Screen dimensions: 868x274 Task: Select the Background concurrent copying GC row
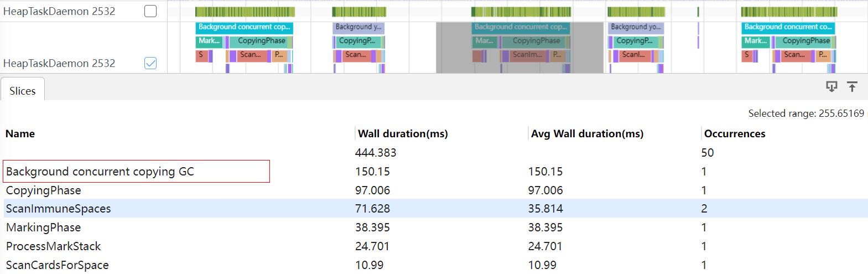pyautogui.click(x=100, y=172)
